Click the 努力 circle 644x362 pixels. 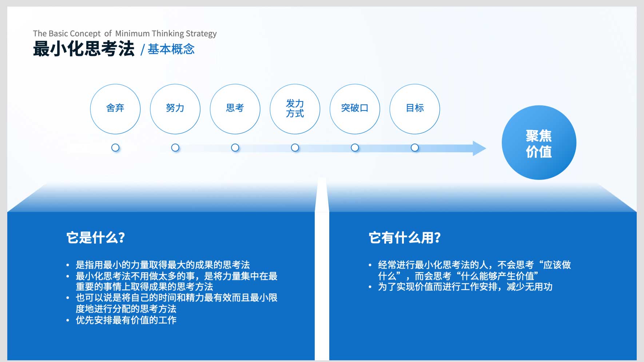175,109
